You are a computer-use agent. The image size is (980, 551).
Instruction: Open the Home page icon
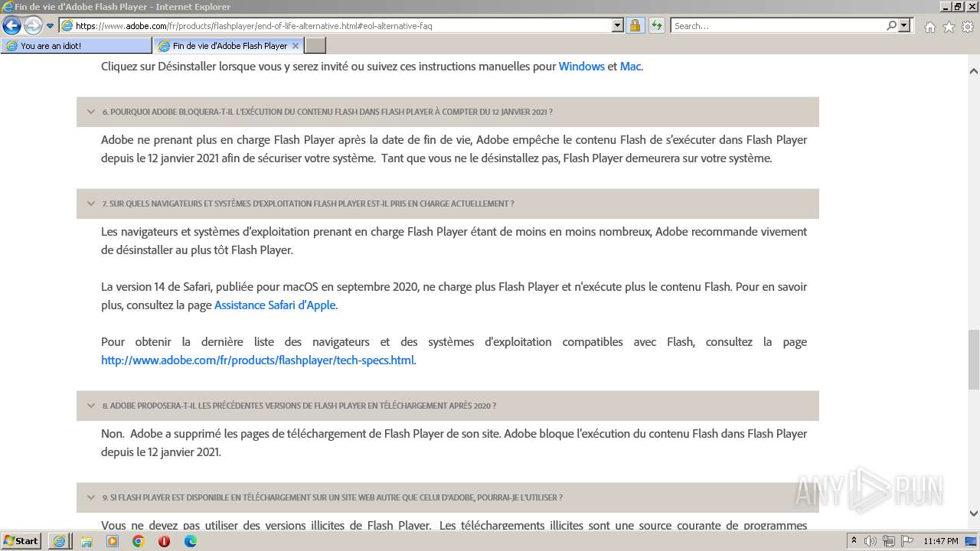(x=929, y=27)
